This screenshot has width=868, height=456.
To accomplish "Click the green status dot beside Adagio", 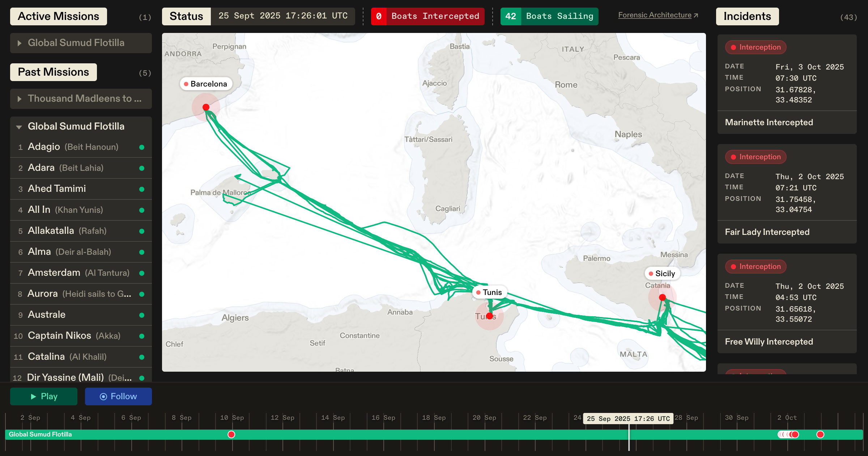I will point(142,147).
